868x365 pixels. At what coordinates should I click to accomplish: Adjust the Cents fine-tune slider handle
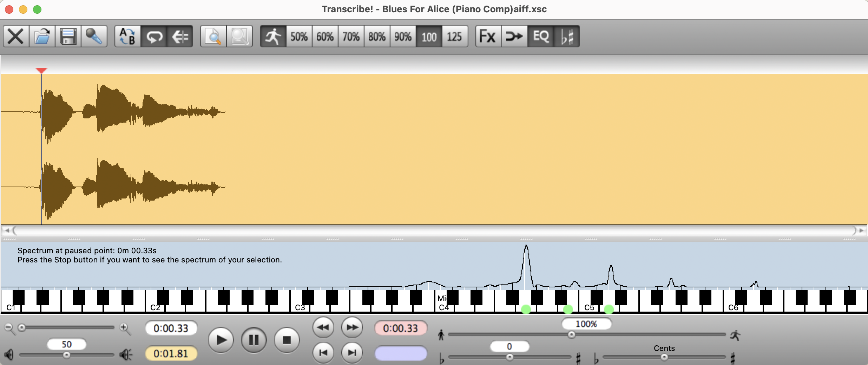pyautogui.click(x=664, y=357)
